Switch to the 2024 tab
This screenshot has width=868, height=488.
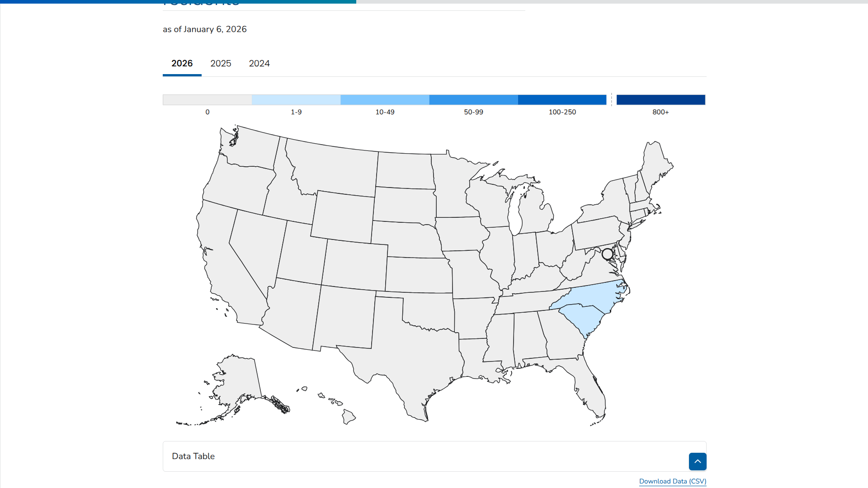pyautogui.click(x=259, y=64)
